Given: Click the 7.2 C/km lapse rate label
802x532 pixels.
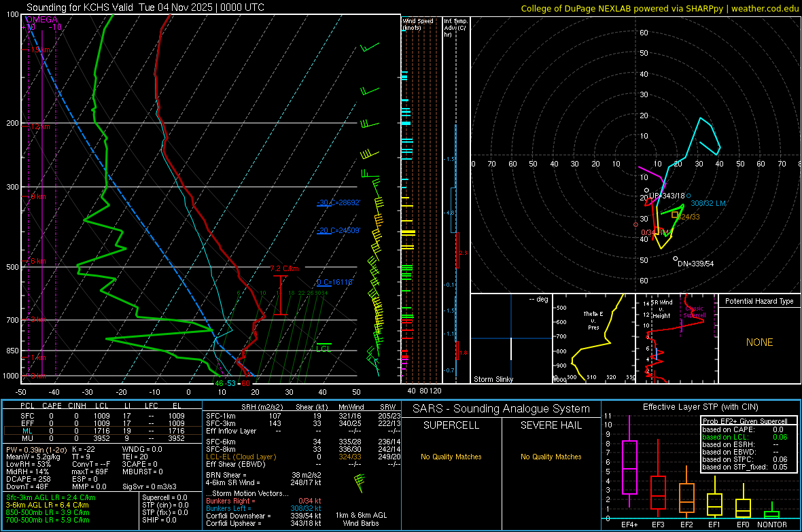Looking at the screenshot, I should [284, 268].
